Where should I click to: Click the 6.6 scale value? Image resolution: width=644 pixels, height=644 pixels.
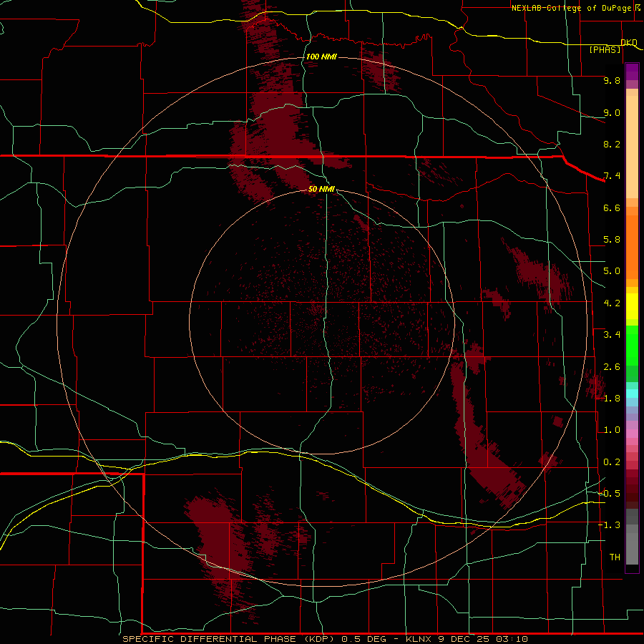tap(612, 208)
